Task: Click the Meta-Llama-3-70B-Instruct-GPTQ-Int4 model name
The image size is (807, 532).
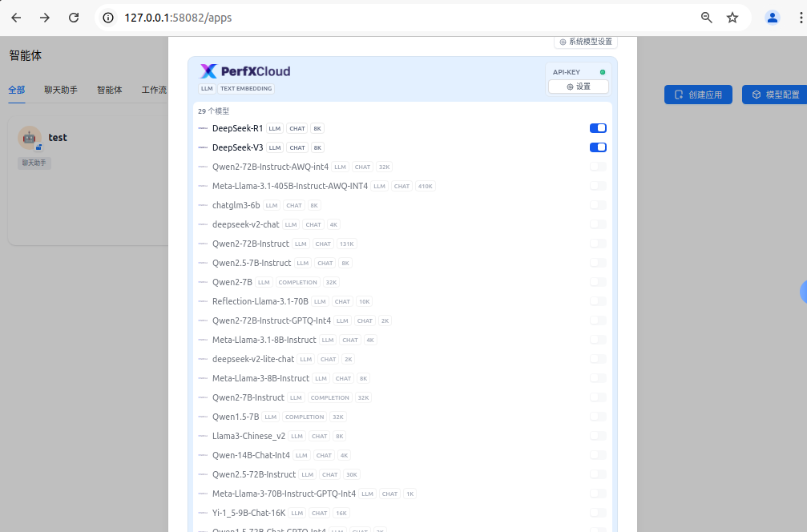Action: coord(284,494)
